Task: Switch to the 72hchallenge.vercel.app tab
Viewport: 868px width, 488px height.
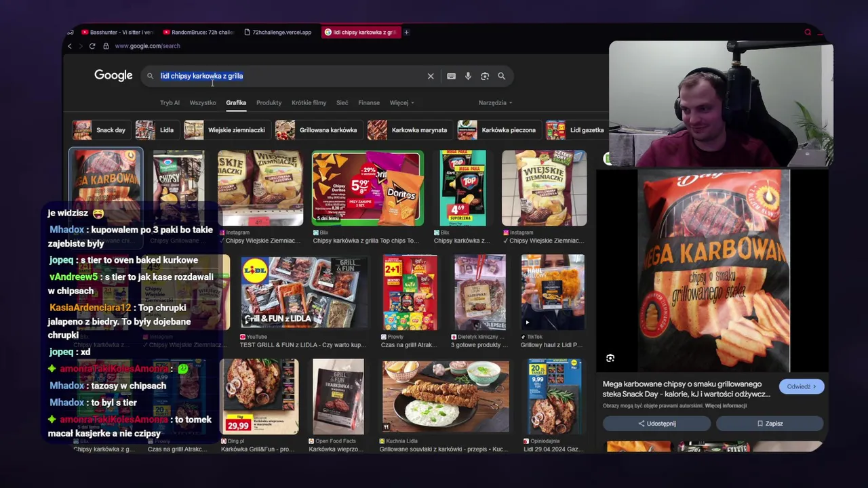Action: pos(279,32)
